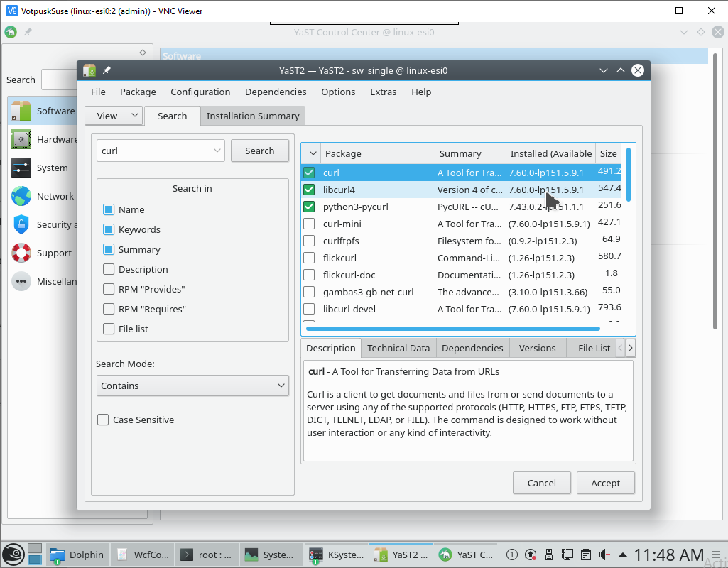Open the openSUSE application launcher
The image size is (728, 568).
(13, 554)
